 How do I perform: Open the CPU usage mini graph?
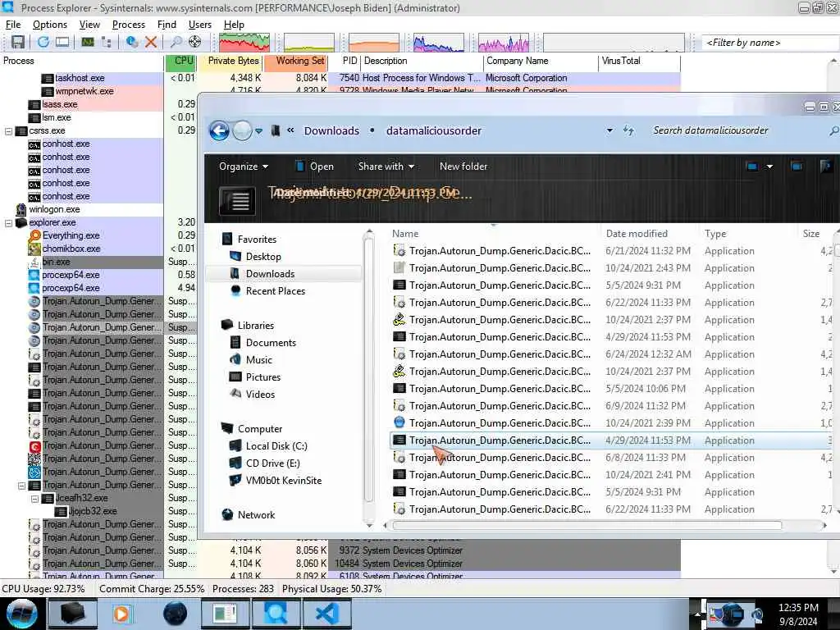[244, 43]
